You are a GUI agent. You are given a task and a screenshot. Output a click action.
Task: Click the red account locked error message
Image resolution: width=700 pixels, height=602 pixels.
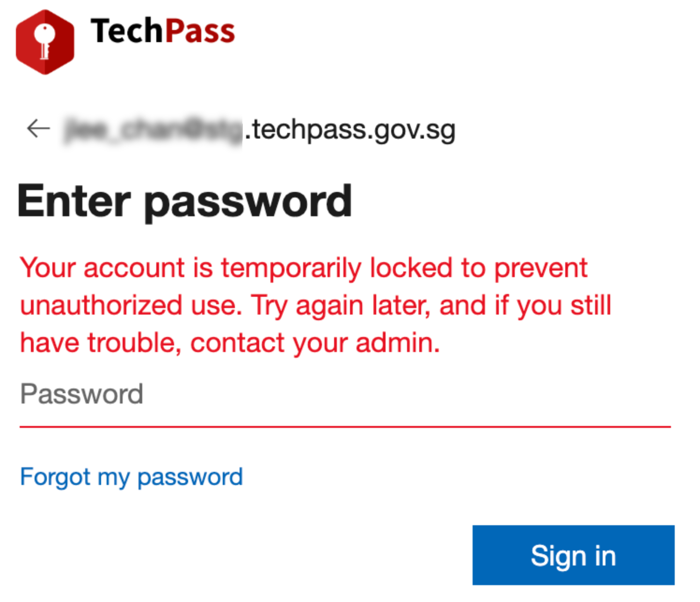coord(315,305)
